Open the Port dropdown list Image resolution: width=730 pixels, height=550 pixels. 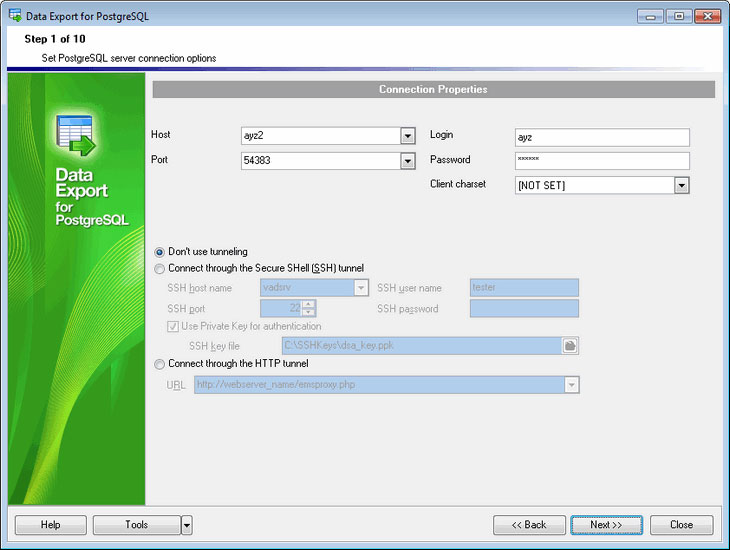click(408, 161)
